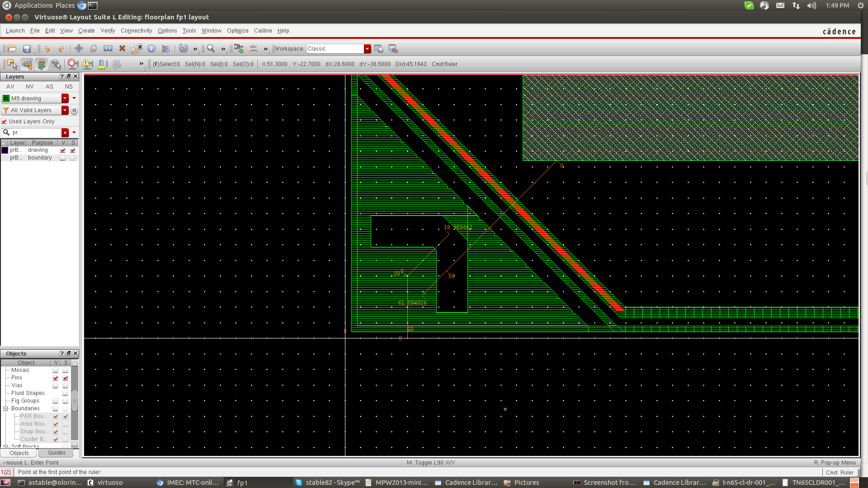Click AV to make all layers visible
Screen dimensions: 868x488
(x=10, y=87)
